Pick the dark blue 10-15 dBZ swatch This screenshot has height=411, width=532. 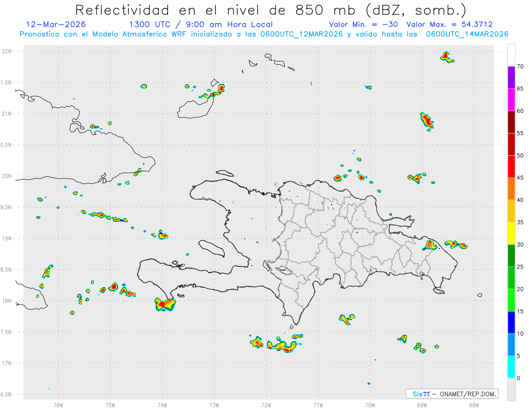tap(511, 322)
